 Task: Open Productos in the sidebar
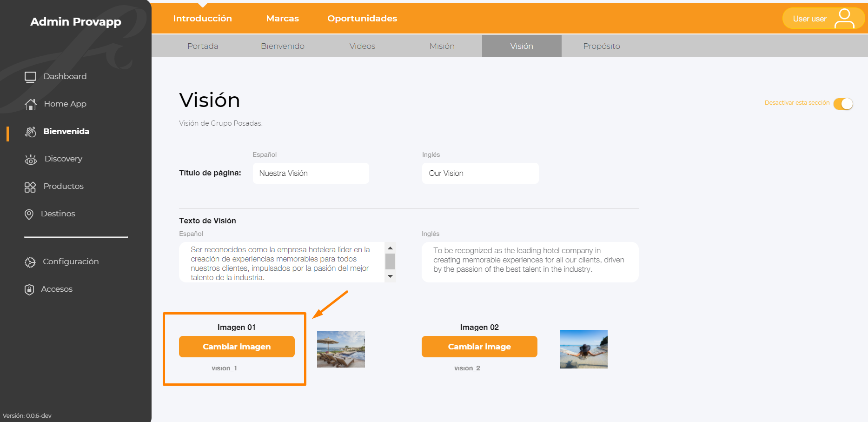click(64, 186)
